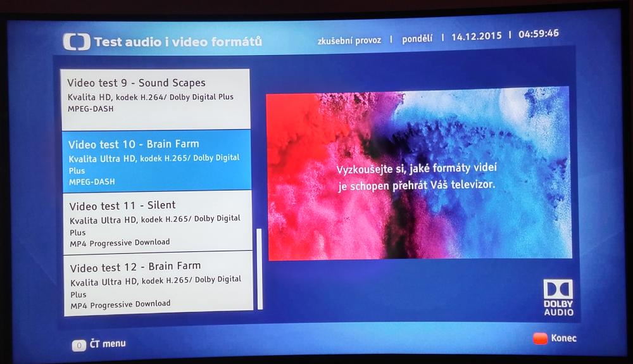Open Video test 10 - Brain Farm

156,161
